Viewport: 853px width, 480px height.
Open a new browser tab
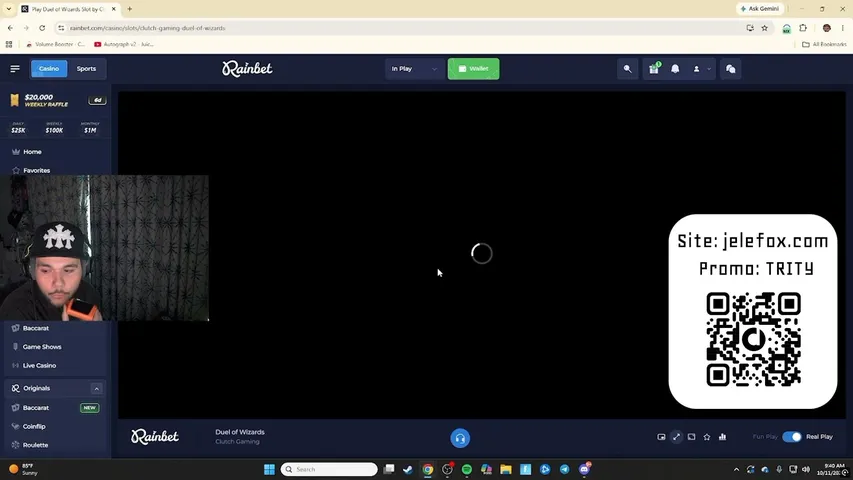[x=129, y=9]
